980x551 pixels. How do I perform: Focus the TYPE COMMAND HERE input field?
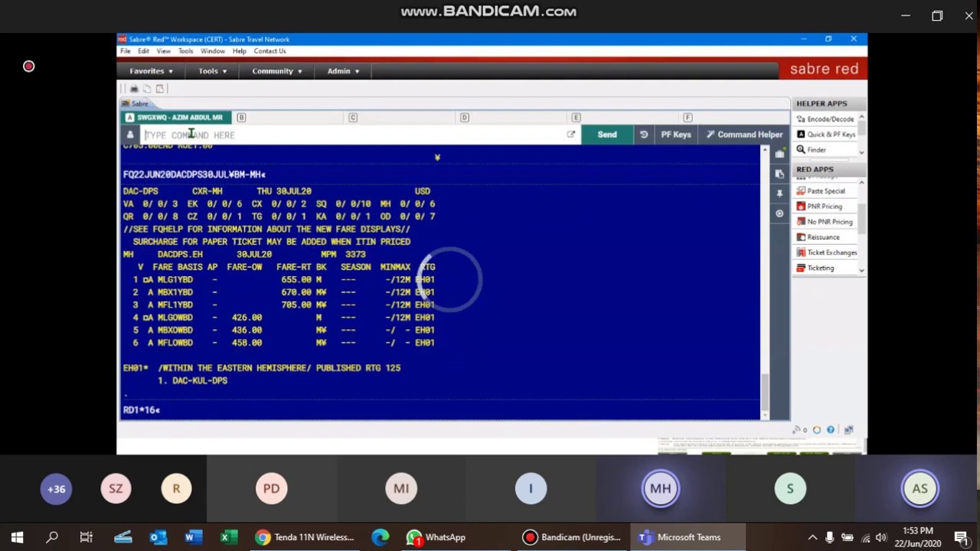[x=352, y=135]
